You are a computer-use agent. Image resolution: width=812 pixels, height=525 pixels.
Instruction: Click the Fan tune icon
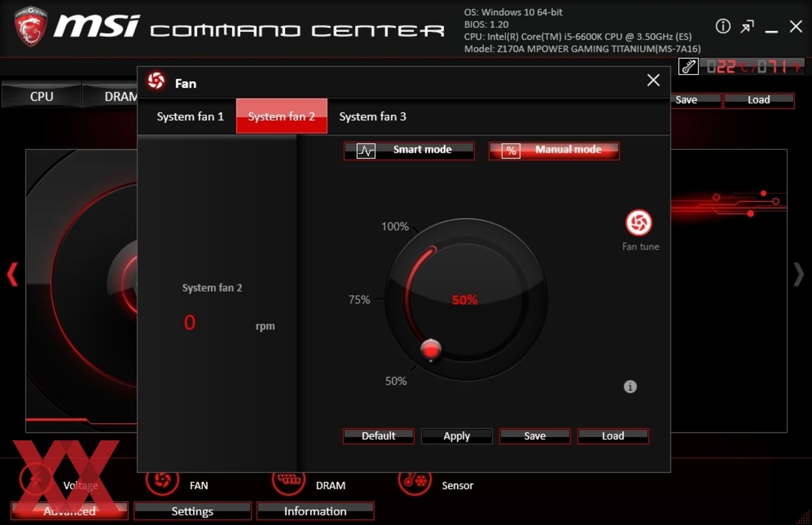click(x=638, y=223)
